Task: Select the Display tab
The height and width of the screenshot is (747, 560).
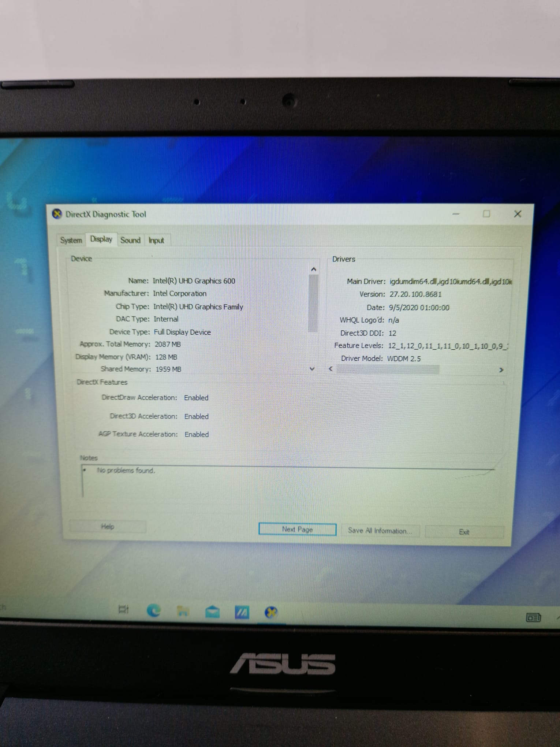Action: point(101,239)
